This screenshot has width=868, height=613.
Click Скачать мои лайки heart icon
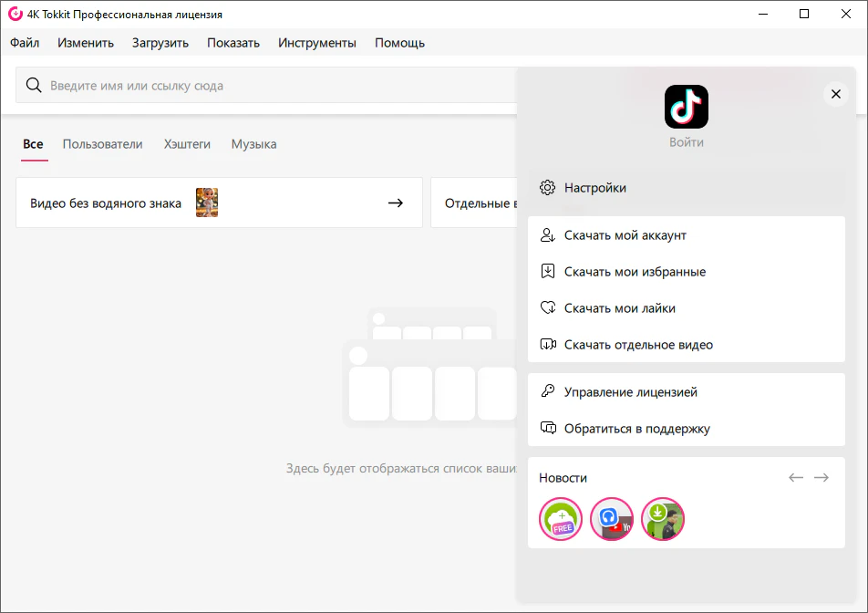click(548, 308)
